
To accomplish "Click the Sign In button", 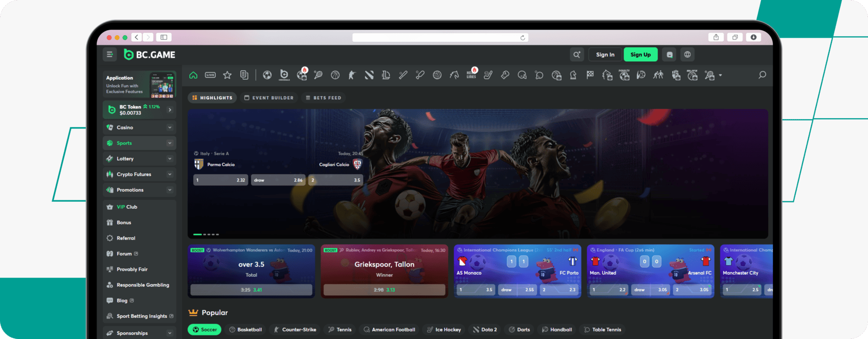I will (605, 55).
